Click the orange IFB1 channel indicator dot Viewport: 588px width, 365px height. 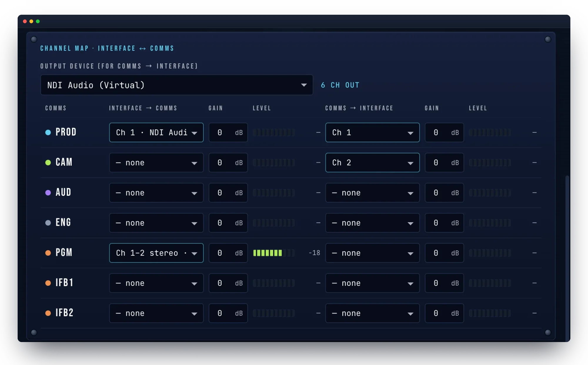(x=48, y=283)
